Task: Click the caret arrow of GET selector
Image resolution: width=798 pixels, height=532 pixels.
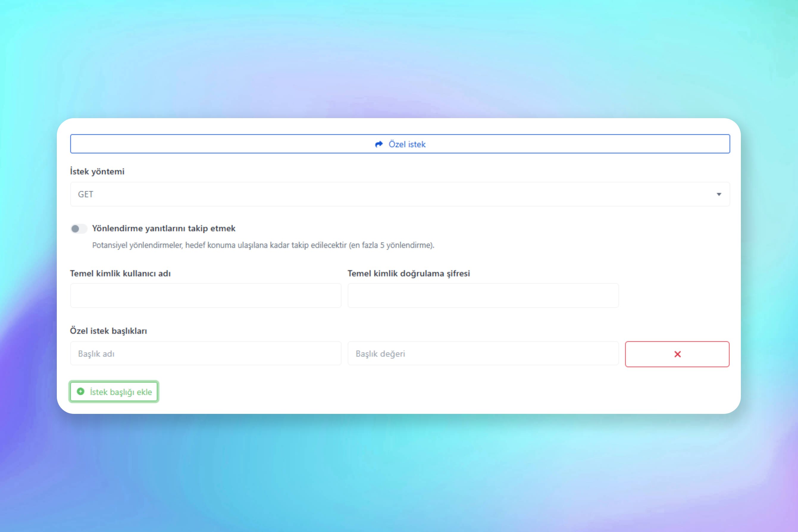Action: (x=719, y=194)
